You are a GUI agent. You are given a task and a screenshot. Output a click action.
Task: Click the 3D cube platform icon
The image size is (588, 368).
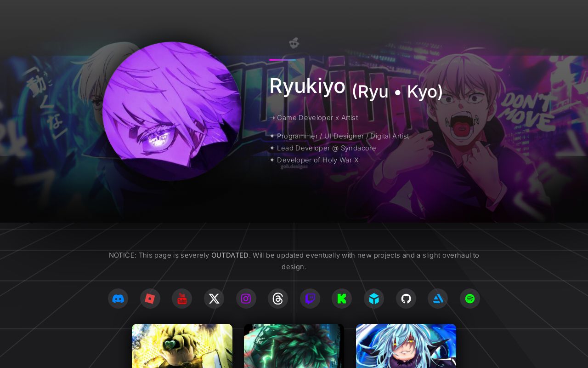tap(374, 299)
